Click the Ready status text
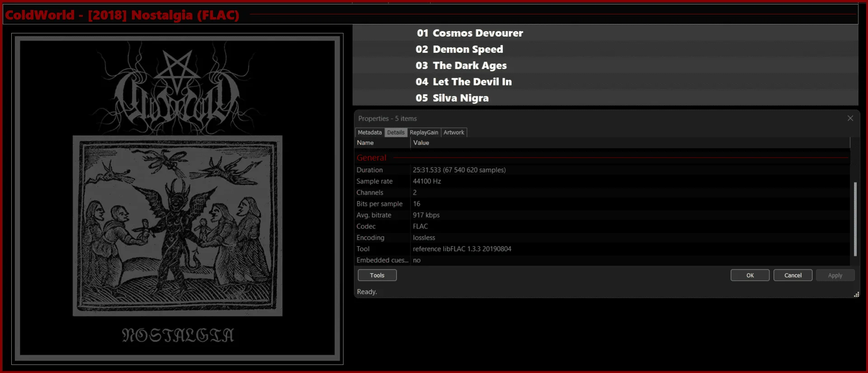Viewport: 868px width, 373px height. pyautogui.click(x=367, y=292)
